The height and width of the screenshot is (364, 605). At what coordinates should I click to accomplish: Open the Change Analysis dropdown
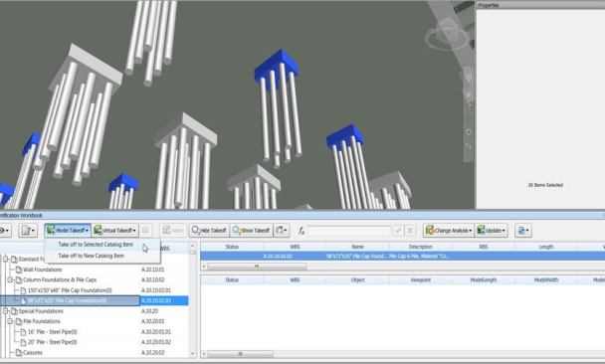(x=449, y=230)
